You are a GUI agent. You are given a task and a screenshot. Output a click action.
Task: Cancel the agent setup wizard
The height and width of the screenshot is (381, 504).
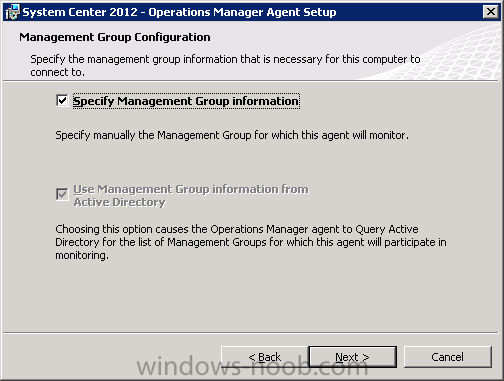[448, 357]
